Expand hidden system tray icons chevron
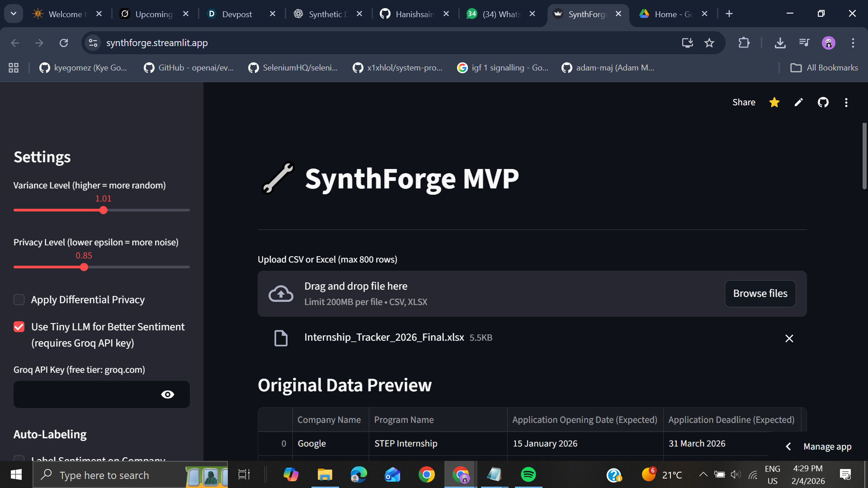868x488 pixels. point(703,474)
